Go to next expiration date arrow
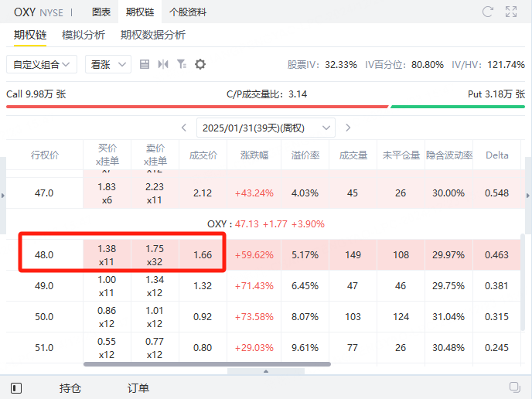The height and width of the screenshot is (399, 532). (x=348, y=128)
